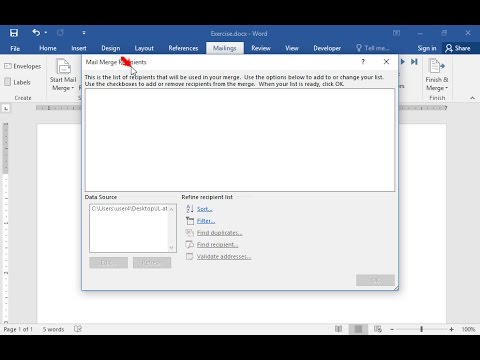Click the proofing check icon in status bar

78,329
